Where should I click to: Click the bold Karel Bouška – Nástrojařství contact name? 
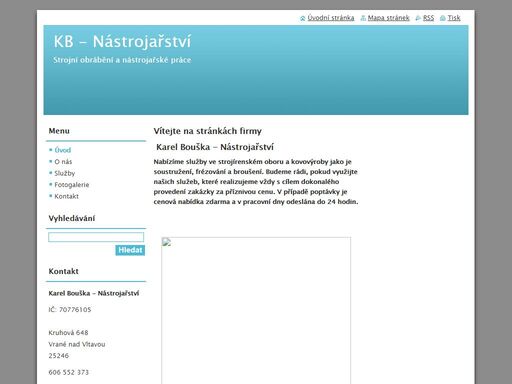tap(94, 293)
